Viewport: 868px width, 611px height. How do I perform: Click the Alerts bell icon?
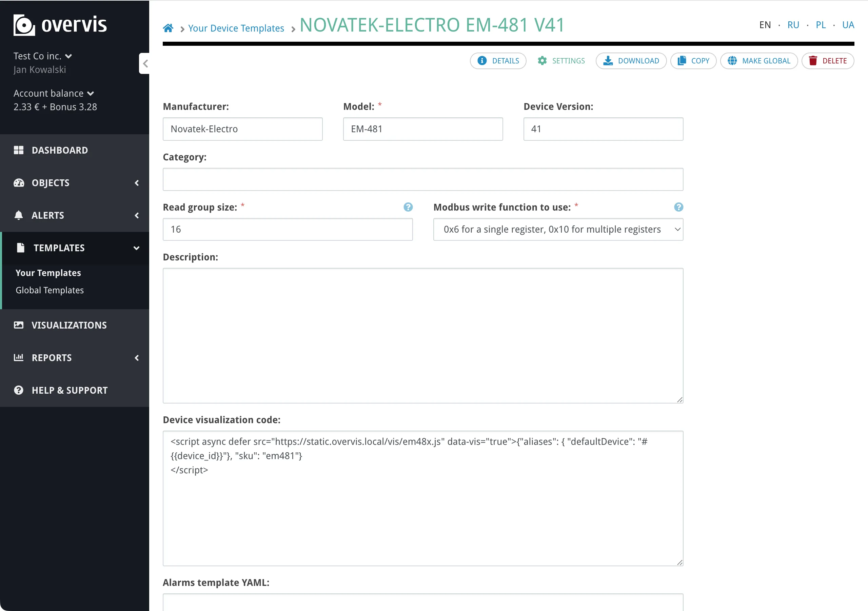coord(19,215)
